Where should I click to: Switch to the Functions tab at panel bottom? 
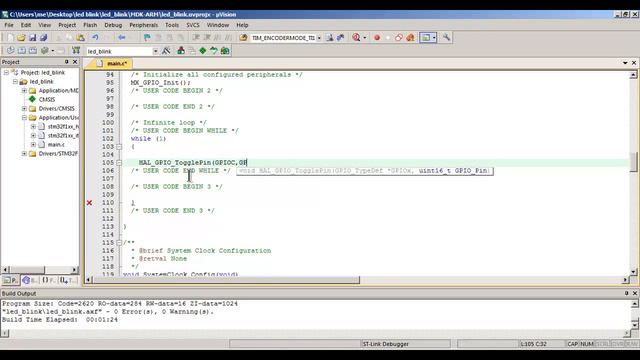click(x=49, y=280)
